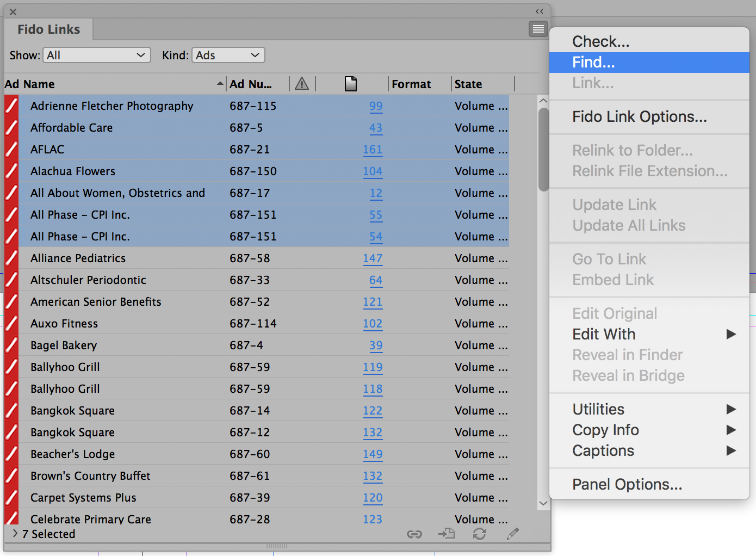Click the State value for Bagel Bakery

click(481, 345)
